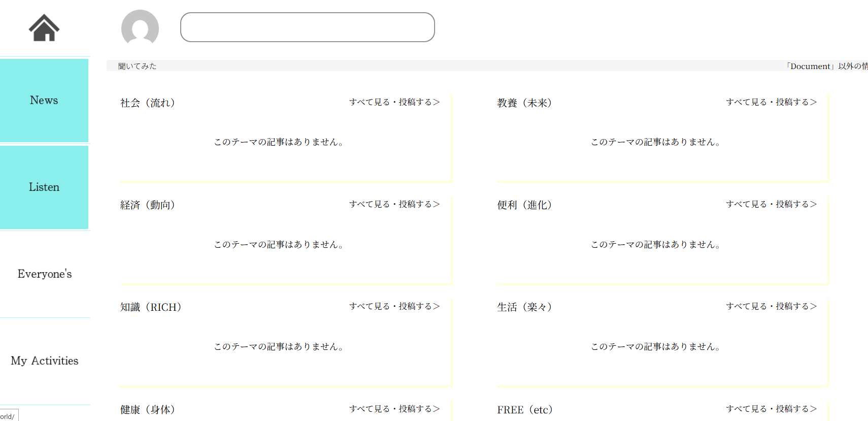This screenshot has height=421, width=868.
Task: Open すべて見る・投稿する for FREE（etc）
Action: (x=772, y=409)
